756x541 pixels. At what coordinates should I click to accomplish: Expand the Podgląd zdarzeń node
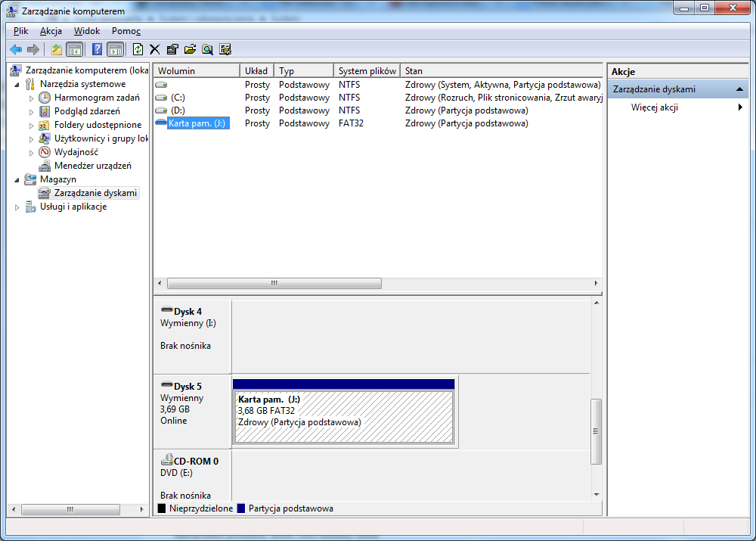tap(31, 111)
